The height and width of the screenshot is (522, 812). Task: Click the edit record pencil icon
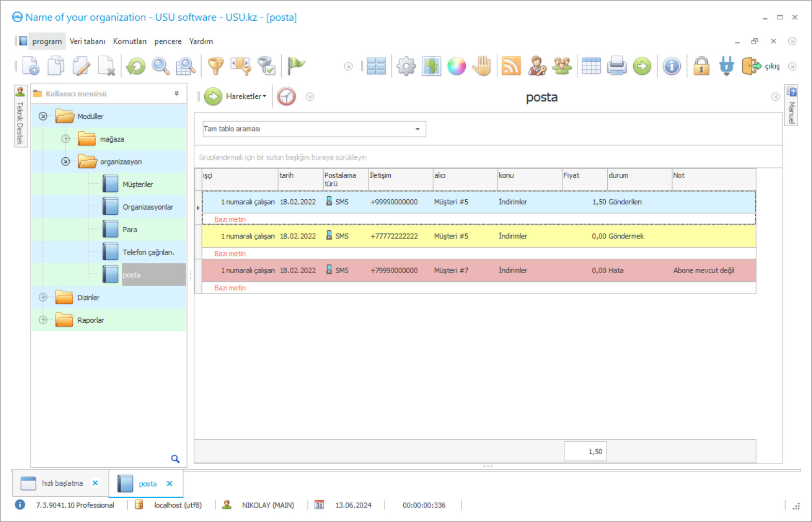pos(81,66)
